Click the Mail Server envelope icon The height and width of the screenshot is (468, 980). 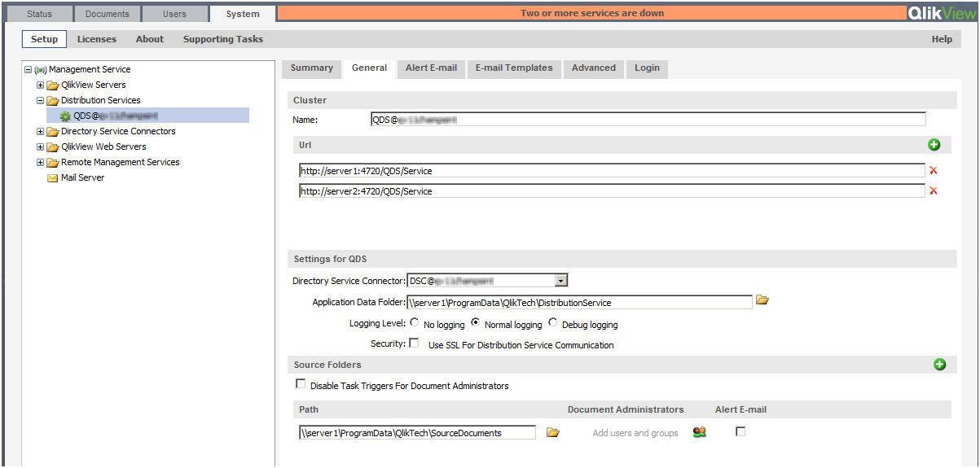point(53,178)
